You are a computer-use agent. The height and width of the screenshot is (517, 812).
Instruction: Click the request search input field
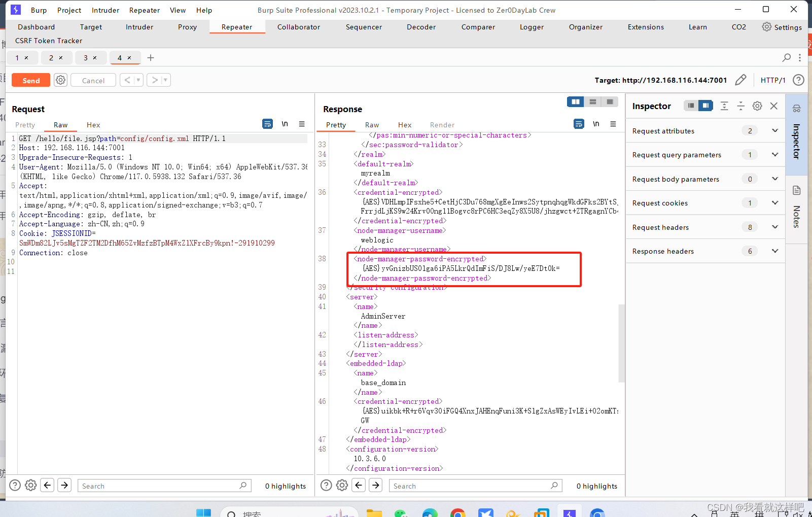coord(165,486)
